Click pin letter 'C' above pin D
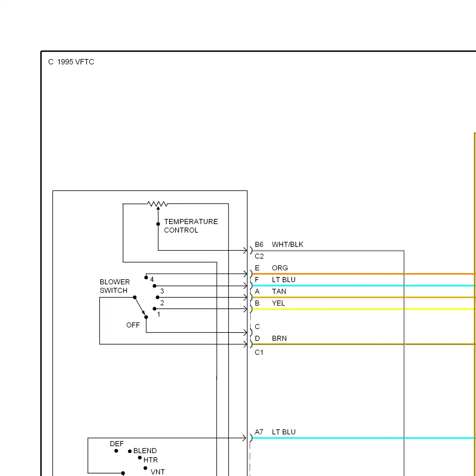Image resolution: width=476 pixels, height=476 pixels. point(257,327)
